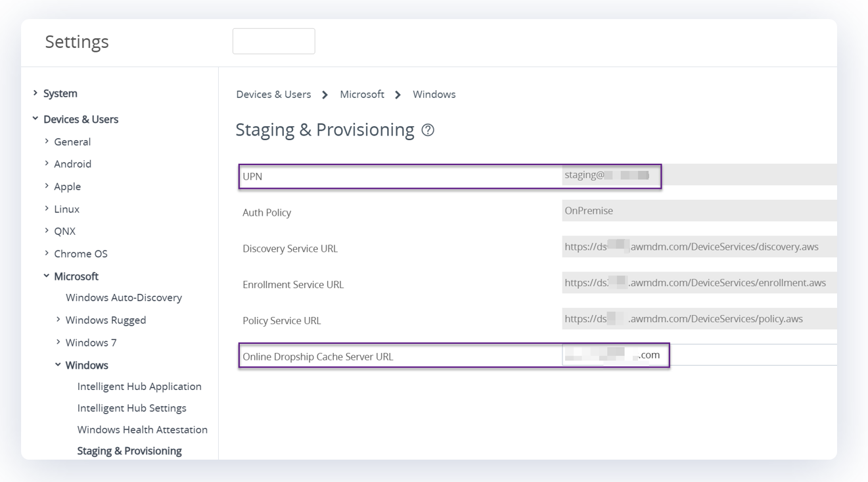Click the Microsoft breadcrumb link
Image resolution: width=868 pixels, height=482 pixels.
361,95
